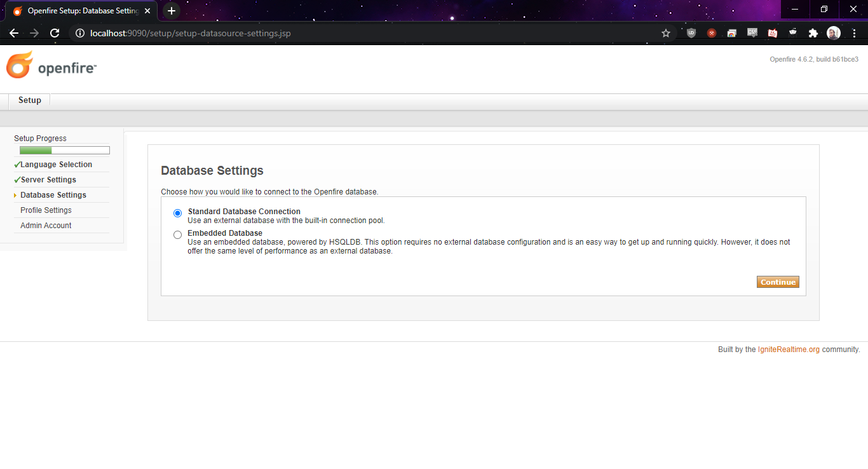This screenshot has width=868, height=469.
Task: Click the browser forward arrow
Action: (34, 33)
